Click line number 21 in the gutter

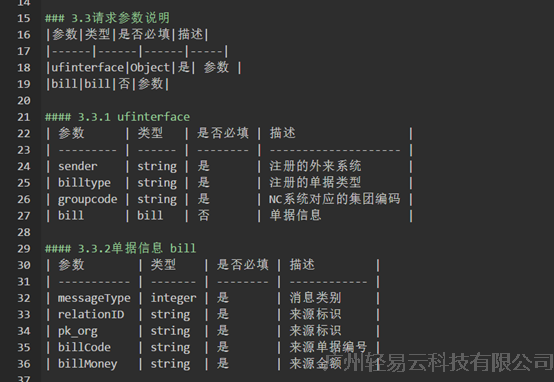point(24,117)
